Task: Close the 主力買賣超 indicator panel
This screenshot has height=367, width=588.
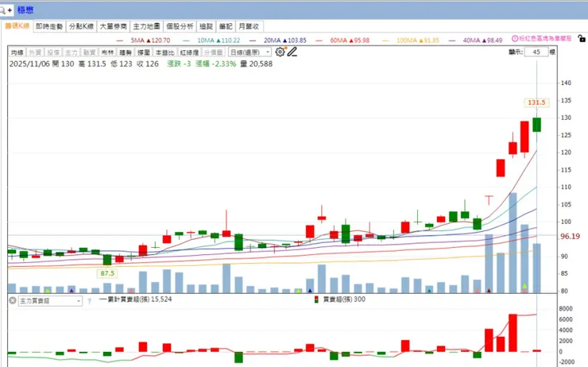Action: click(x=13, y=300)
